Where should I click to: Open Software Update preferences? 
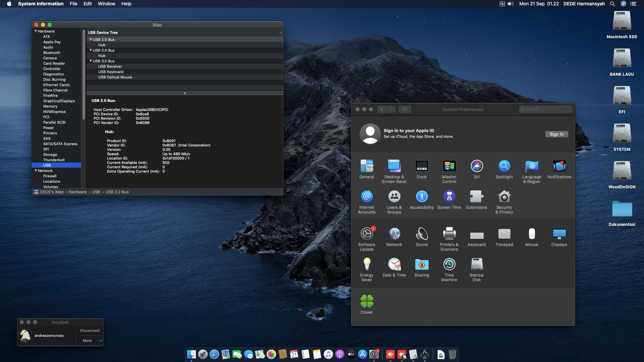tap(367, 234)
